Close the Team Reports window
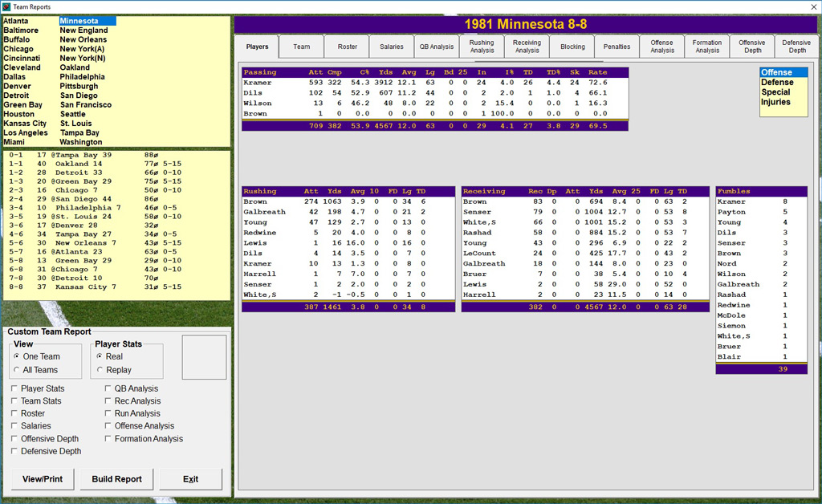 coord(812,6)
